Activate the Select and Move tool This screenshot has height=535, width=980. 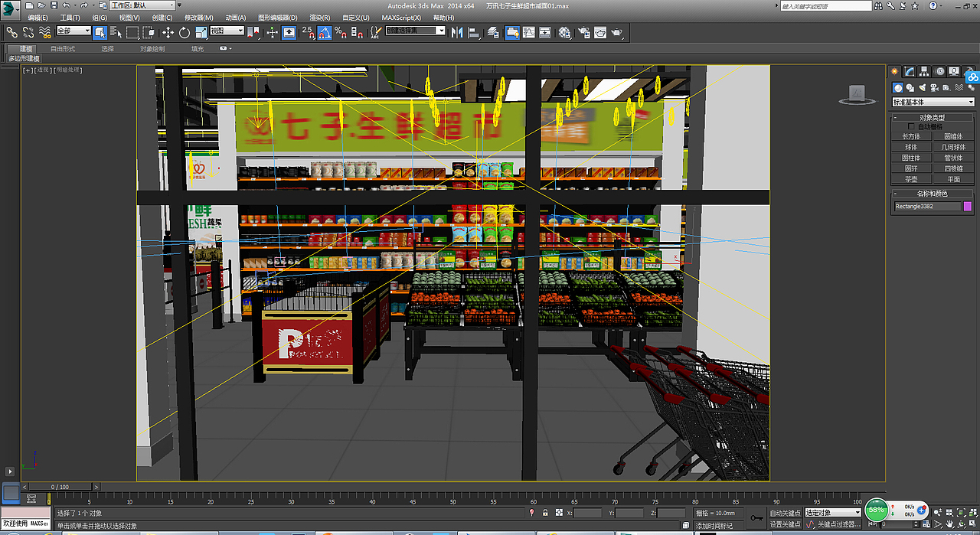tap(168, 32)
